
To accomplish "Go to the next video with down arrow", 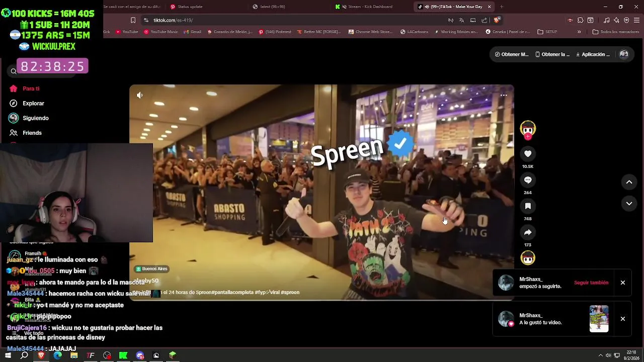I will (629, 204).
